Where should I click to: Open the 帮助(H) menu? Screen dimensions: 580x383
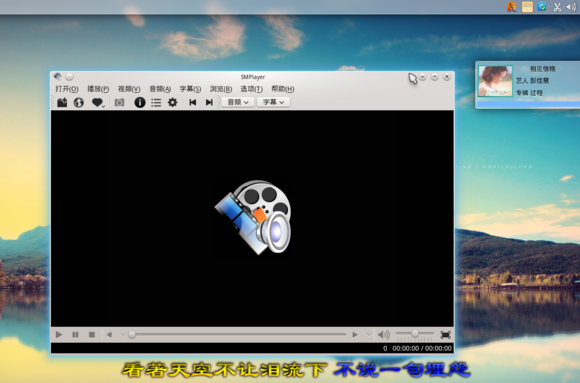pyautogui.click(x=283, y=89)
